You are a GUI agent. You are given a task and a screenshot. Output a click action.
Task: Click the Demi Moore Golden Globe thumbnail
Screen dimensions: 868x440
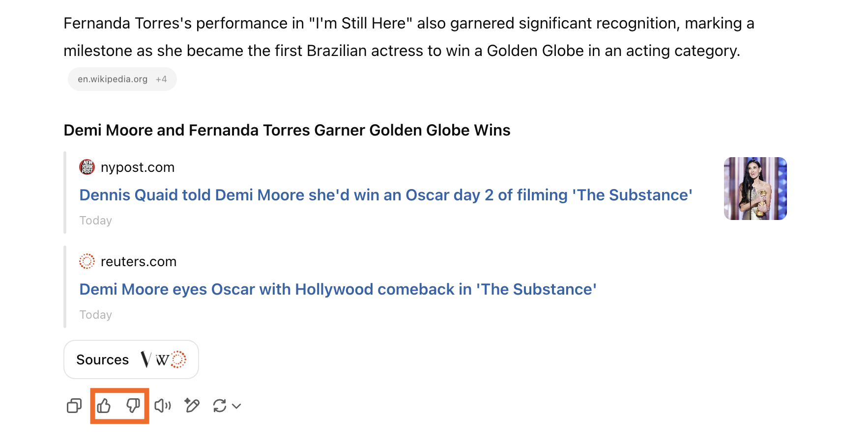(x=755, y=189)
